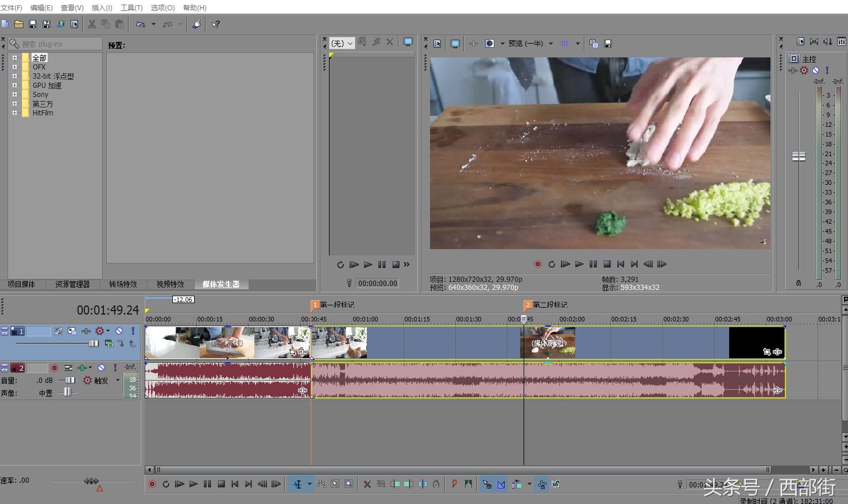Pause playback in the timeline transport bar
Screen dimensions: 848x504
coord(207,484)
